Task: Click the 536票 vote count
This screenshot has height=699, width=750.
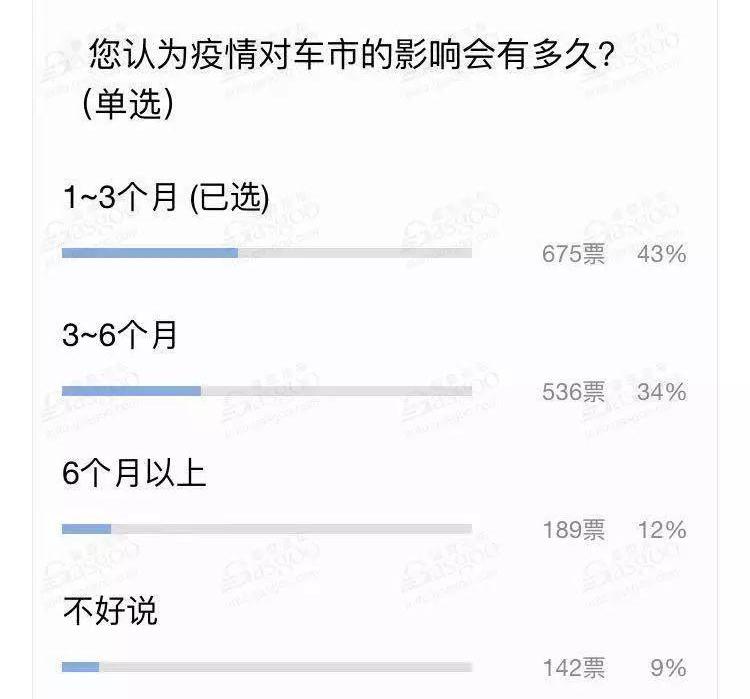Action: (x=573, y=391)
